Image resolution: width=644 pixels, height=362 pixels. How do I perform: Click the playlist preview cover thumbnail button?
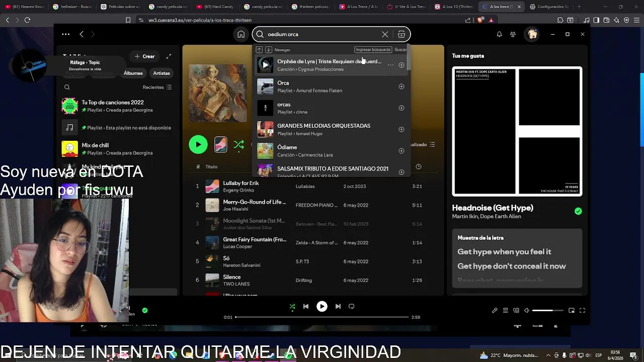coord(220,145)
